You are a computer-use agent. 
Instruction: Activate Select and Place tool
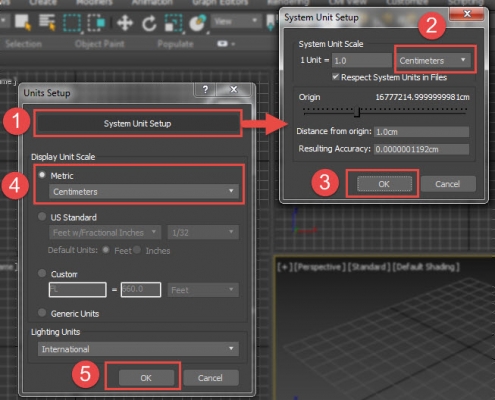198,23
